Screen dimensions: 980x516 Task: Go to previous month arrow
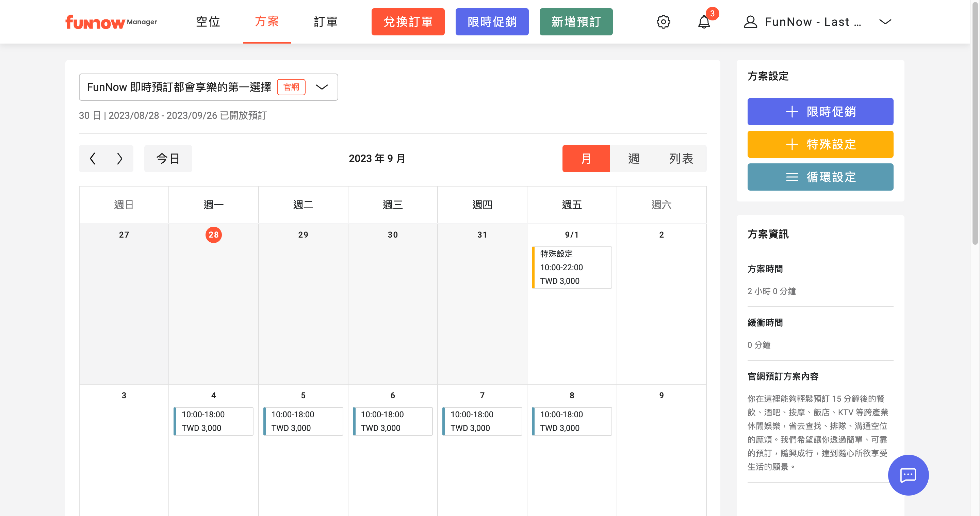[93, 158]
